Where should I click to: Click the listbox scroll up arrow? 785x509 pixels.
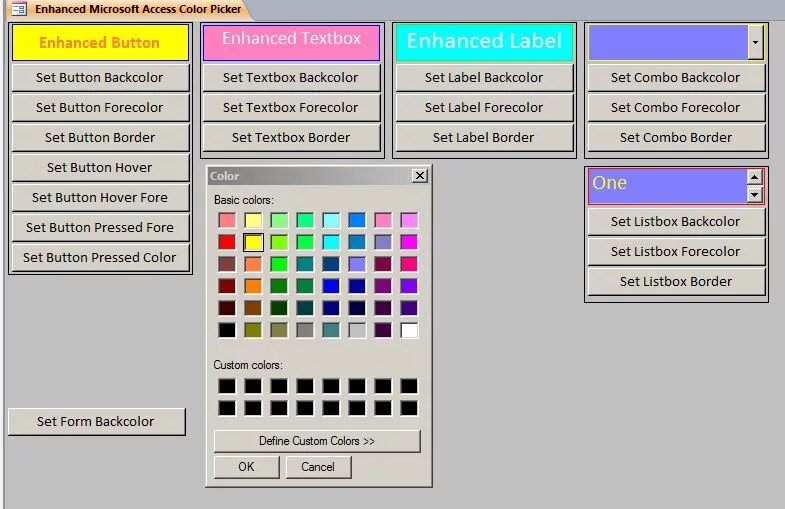tap(754, 177)
